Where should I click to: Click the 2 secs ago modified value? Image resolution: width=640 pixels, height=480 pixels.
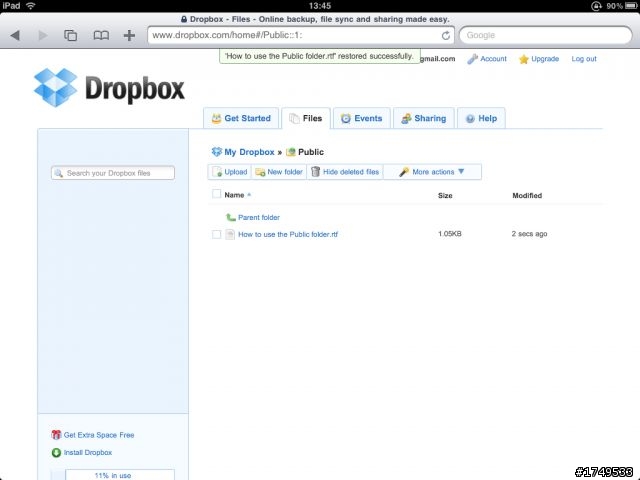529,234
